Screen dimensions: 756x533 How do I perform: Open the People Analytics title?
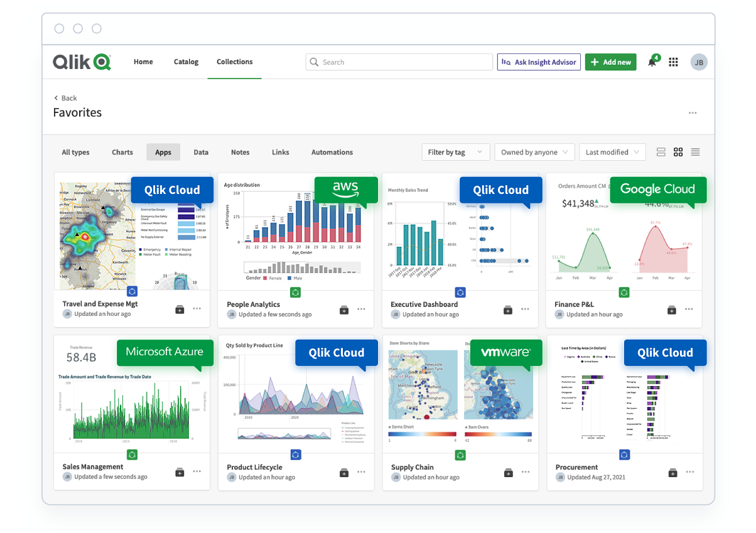pyautogui.click(x=253, y=304)
